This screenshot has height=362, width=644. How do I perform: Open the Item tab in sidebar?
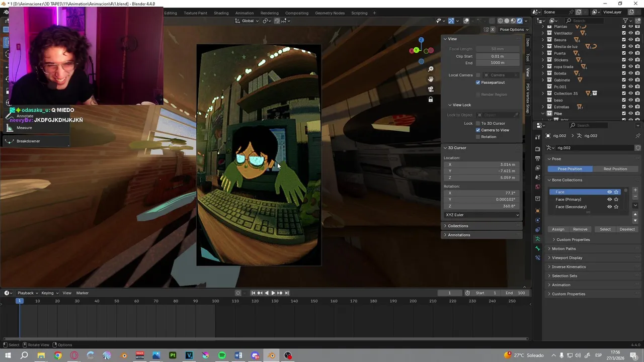tap(528, 43)
